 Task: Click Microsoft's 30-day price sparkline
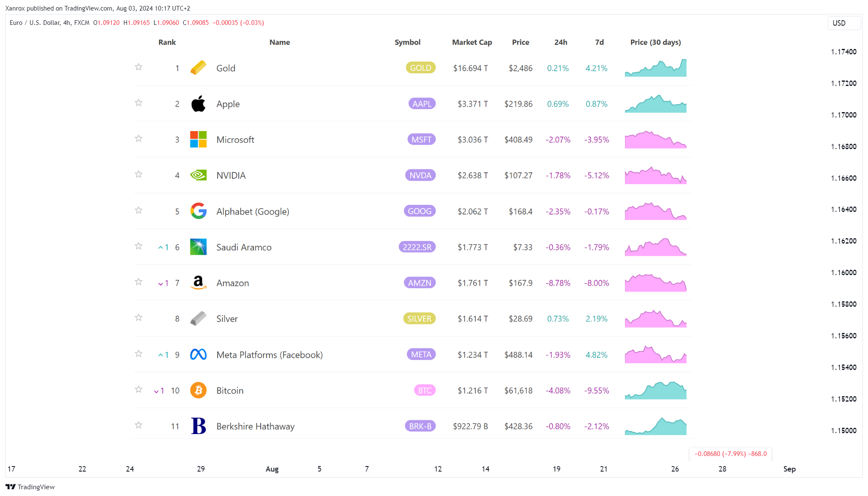[x=656, y=139]
